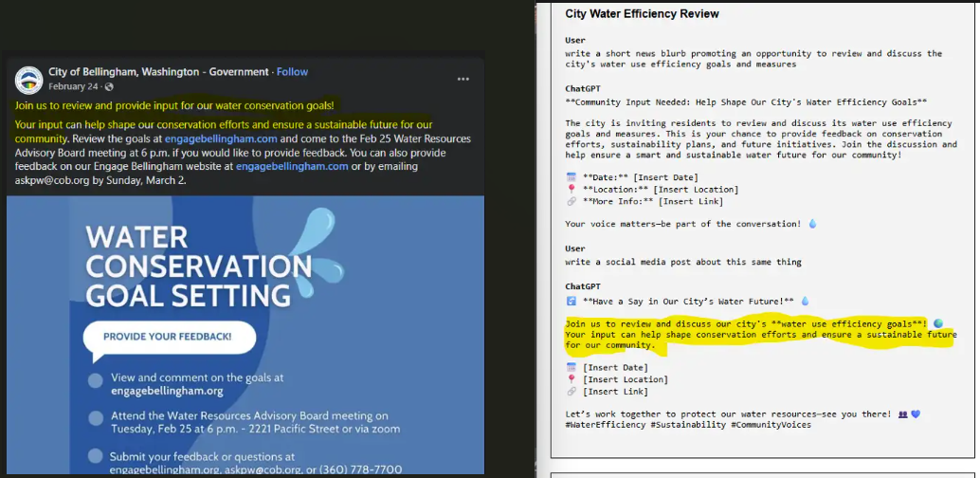
Task: Click the link emoji beside **More Info:**
Action: pos(571,201)
